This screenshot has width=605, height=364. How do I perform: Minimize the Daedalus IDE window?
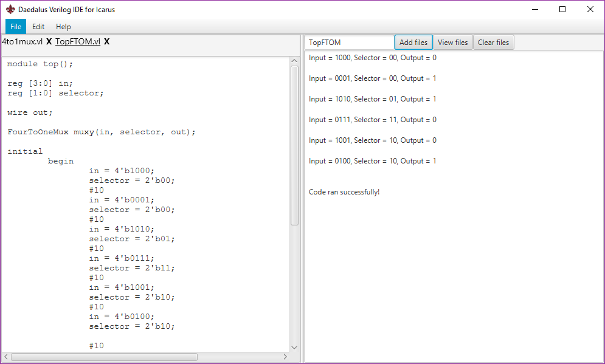[x=535, y=10]
